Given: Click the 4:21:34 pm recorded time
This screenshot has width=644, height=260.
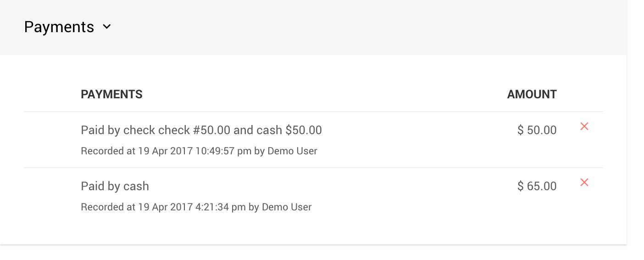Looking at the screenshot, I should [x=221, y=207].
